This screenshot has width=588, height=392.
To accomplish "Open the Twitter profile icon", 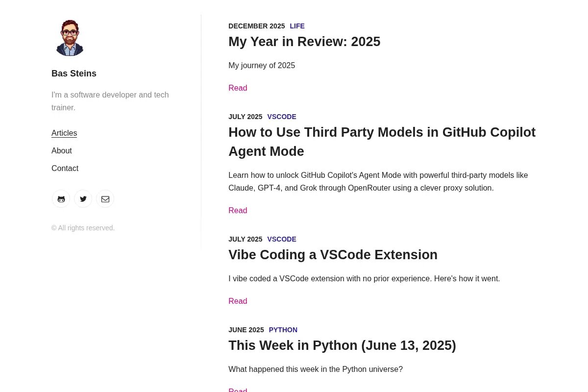I will point(83,199).
